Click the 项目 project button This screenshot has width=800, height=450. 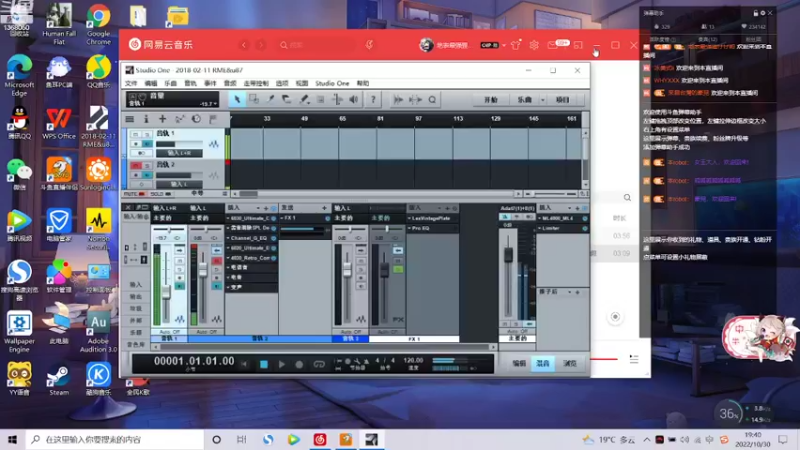[x=562, y=100]
